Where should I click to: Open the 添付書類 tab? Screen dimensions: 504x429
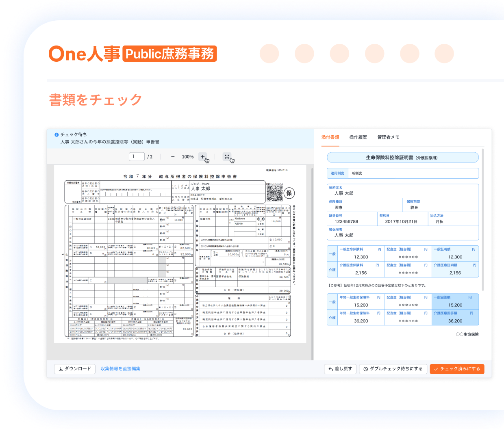(330, 137)
